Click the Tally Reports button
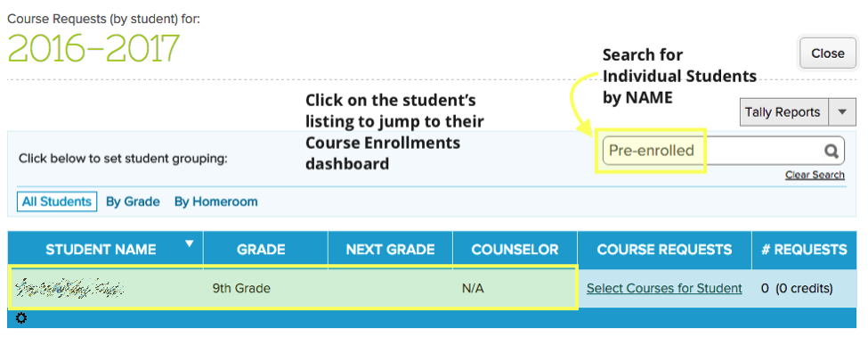 [x=783, y=112]
